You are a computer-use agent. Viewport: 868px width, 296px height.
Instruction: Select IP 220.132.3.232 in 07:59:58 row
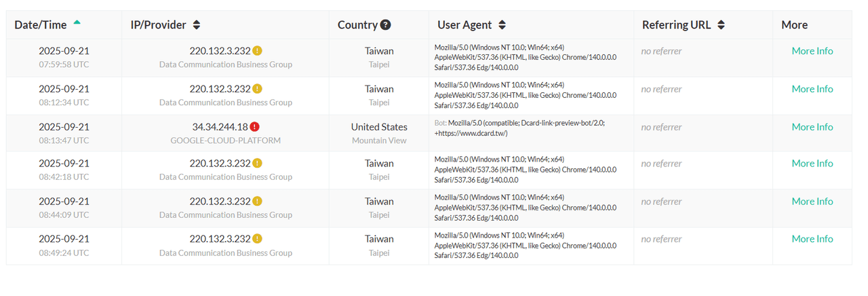[220, 51]
